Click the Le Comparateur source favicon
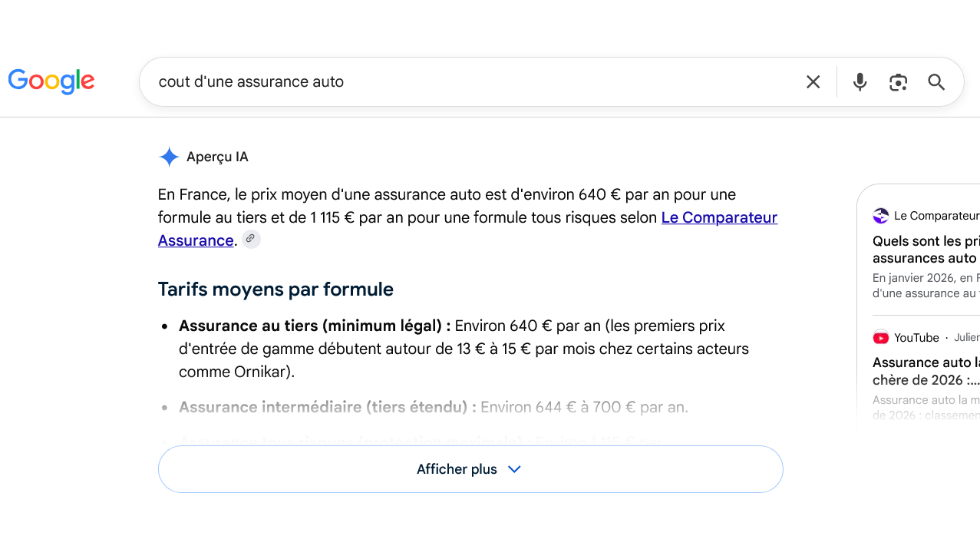This screenshot has width=980, height=536. click(x=881, y=216)
